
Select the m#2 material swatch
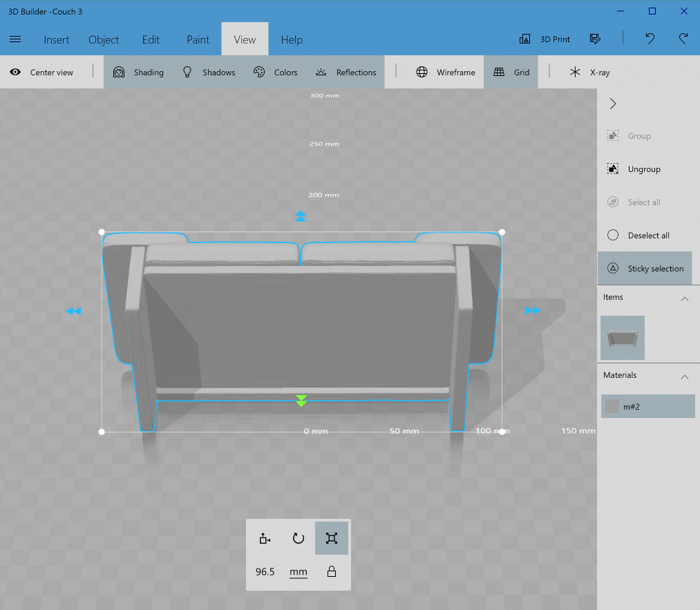point(612,406)
